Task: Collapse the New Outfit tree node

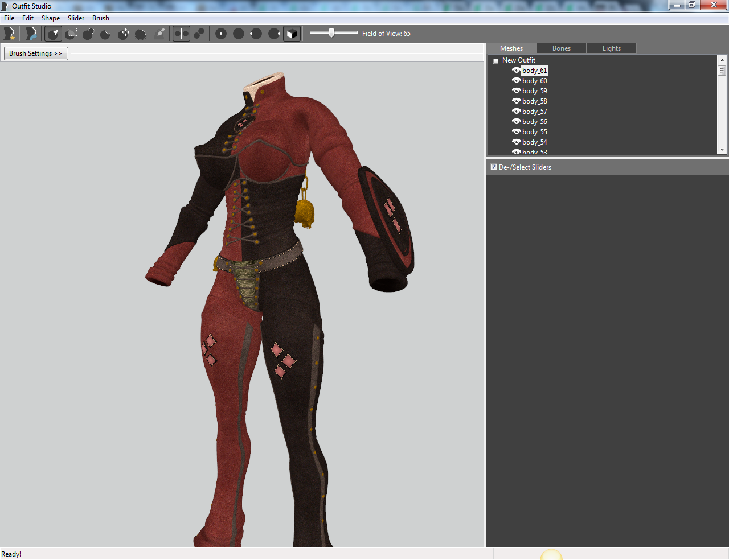Action: (495, 61)
